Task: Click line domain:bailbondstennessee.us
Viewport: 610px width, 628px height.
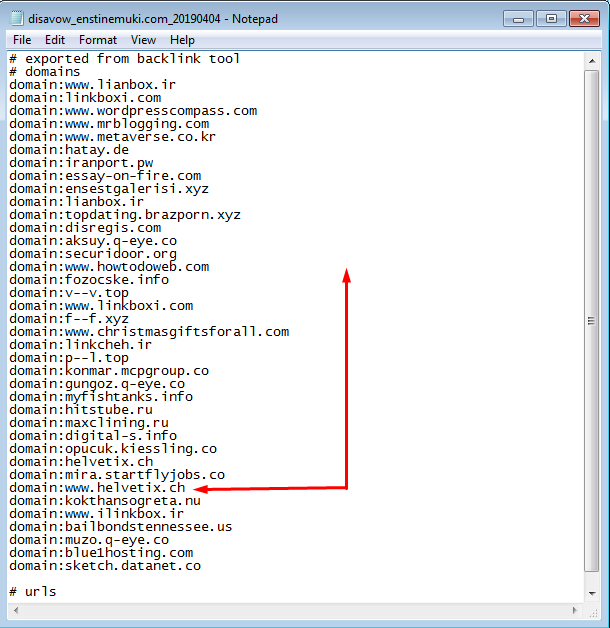Action: [121, 527]
